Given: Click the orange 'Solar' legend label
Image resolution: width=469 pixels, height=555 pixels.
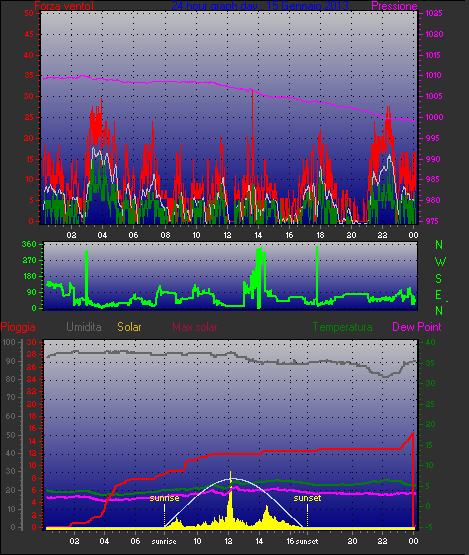Looking at the screenshot, I should pos(129,327).
